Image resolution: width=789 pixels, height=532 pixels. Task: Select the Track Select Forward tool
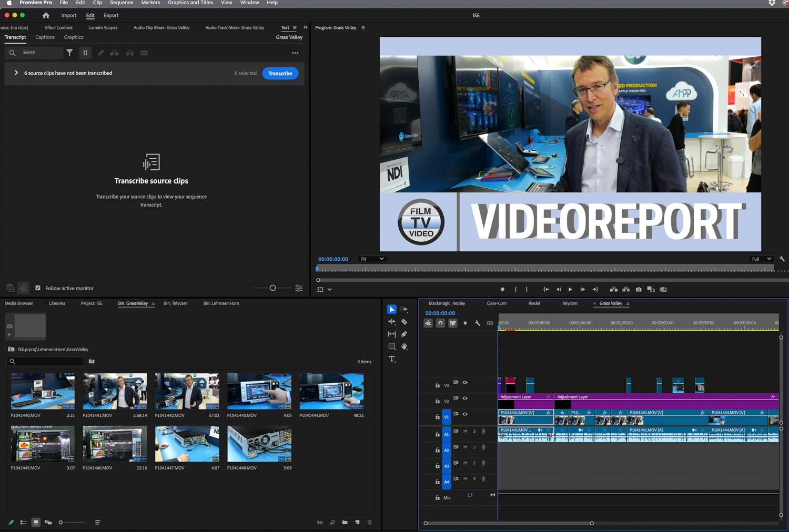(404, 309)
